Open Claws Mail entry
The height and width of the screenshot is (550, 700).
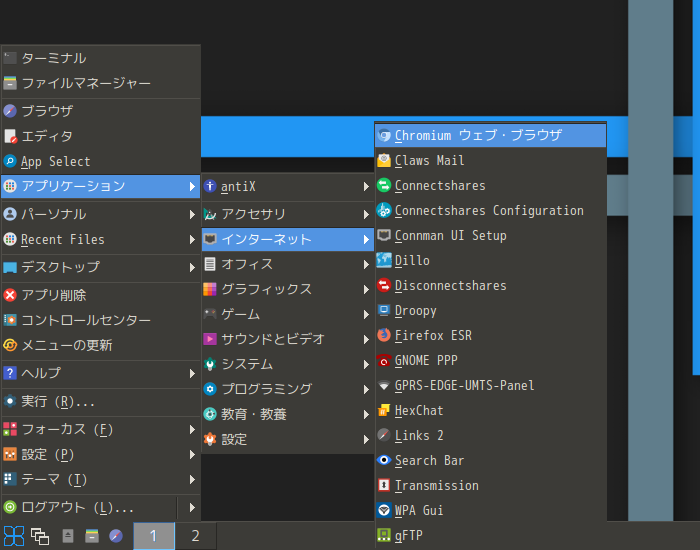click(x=490, y=160)
